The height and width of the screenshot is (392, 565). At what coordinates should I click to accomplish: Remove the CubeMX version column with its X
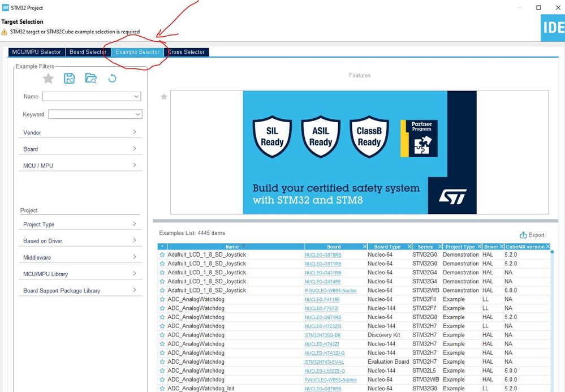[547, 247]
